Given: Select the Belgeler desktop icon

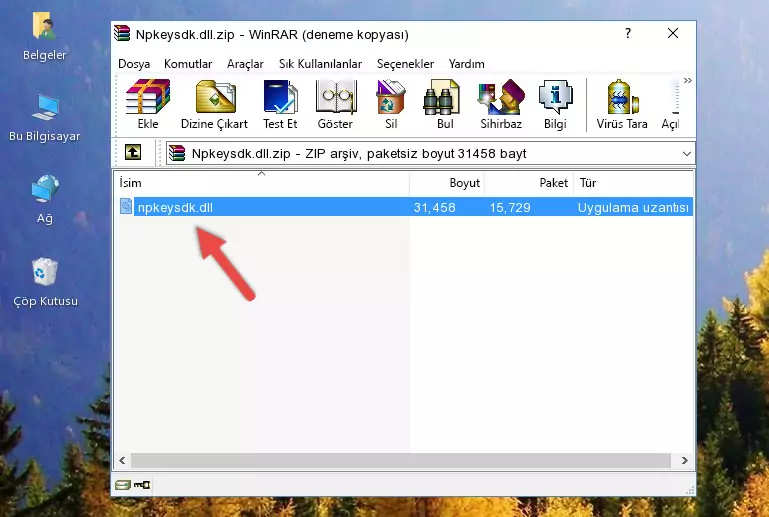Looking at the screenshot, I should [x=45, y=37].
